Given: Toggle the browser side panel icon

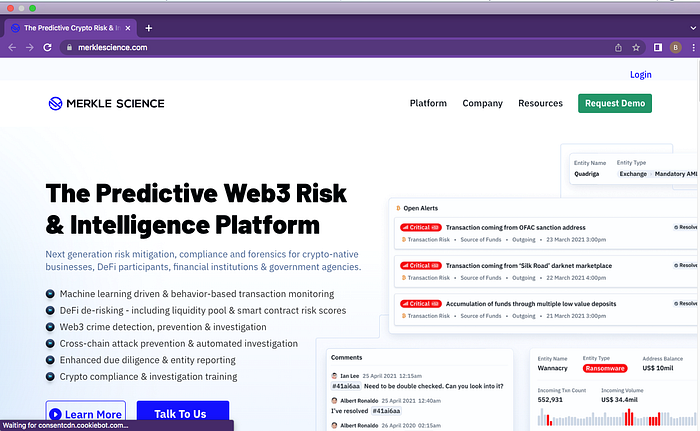Looking at the screenshot, I should point(658,47).
